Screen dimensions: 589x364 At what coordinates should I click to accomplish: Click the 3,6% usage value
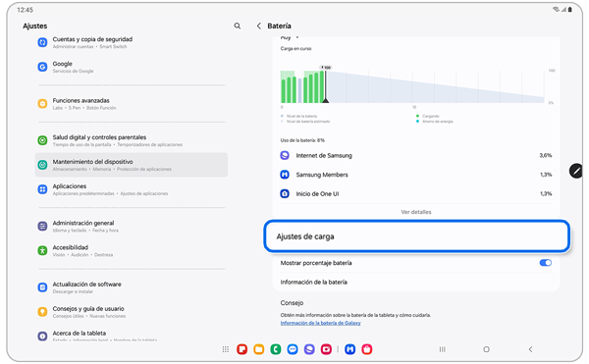pos(546,155)
